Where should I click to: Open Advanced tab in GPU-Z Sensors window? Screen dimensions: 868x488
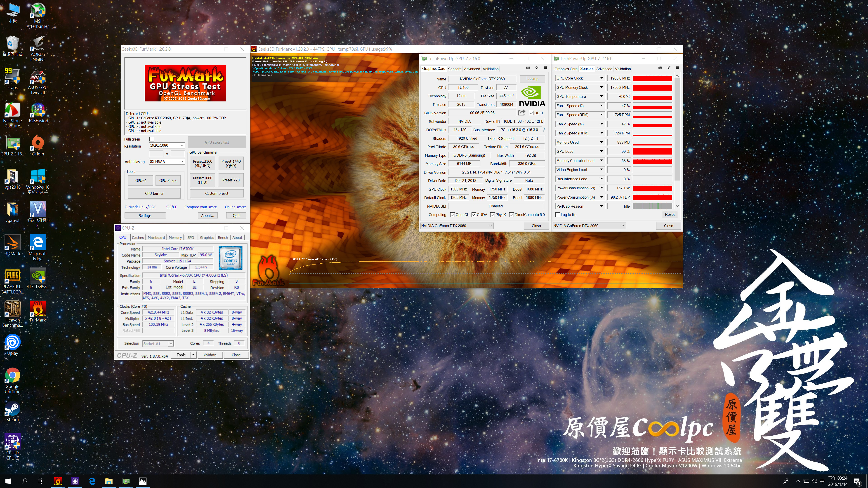coord(604,69)
